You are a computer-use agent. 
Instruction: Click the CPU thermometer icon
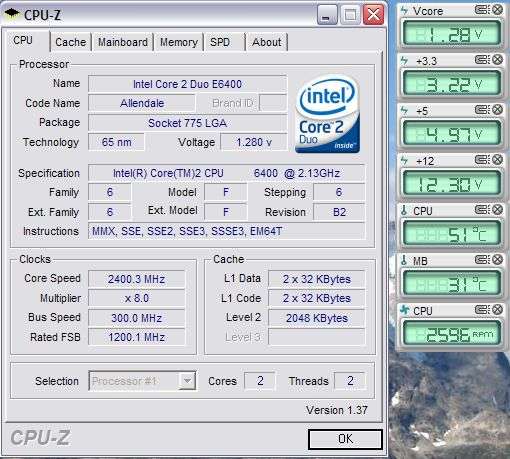tap(404, 210)
